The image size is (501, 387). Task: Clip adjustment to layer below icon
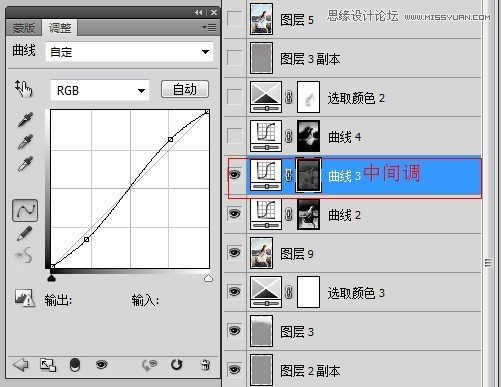[x=75, y=365]
